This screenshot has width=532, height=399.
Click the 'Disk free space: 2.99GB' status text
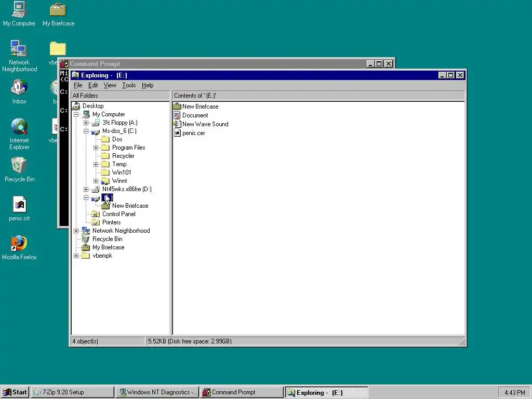[200, 341]
